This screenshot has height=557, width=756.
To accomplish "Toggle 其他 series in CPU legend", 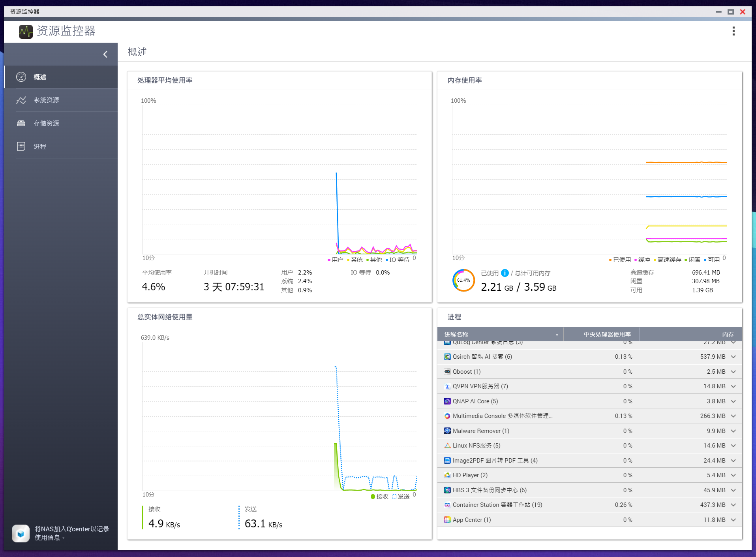I will coord(374,260).
